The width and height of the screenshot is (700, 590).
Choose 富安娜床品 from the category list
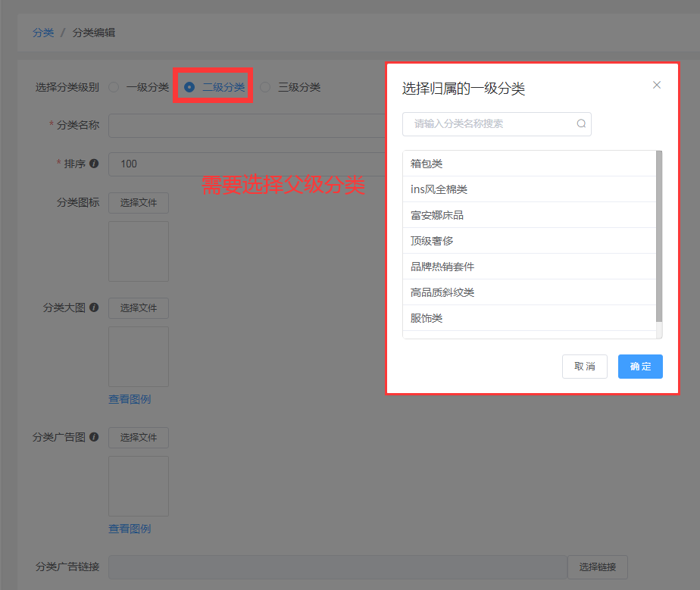click(529, 215)
